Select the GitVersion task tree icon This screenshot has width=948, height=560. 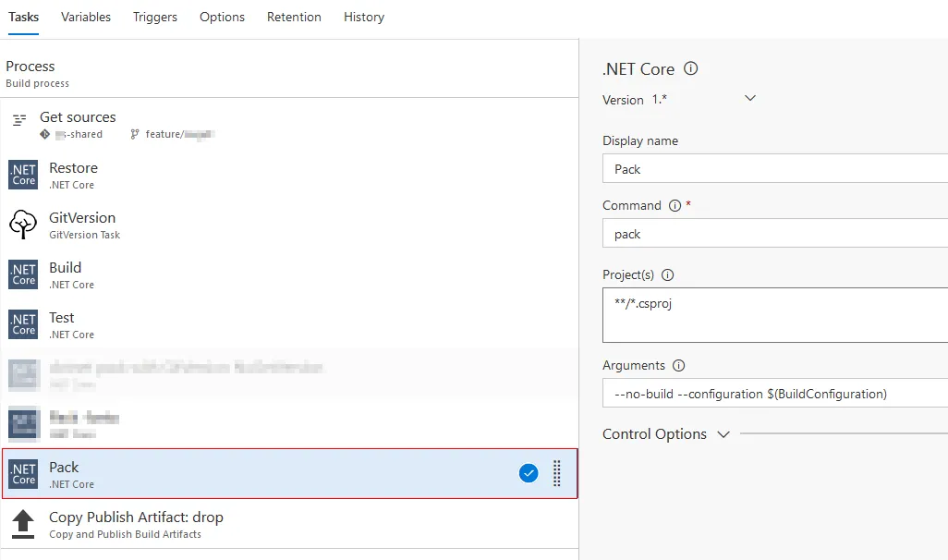point(23,225)
